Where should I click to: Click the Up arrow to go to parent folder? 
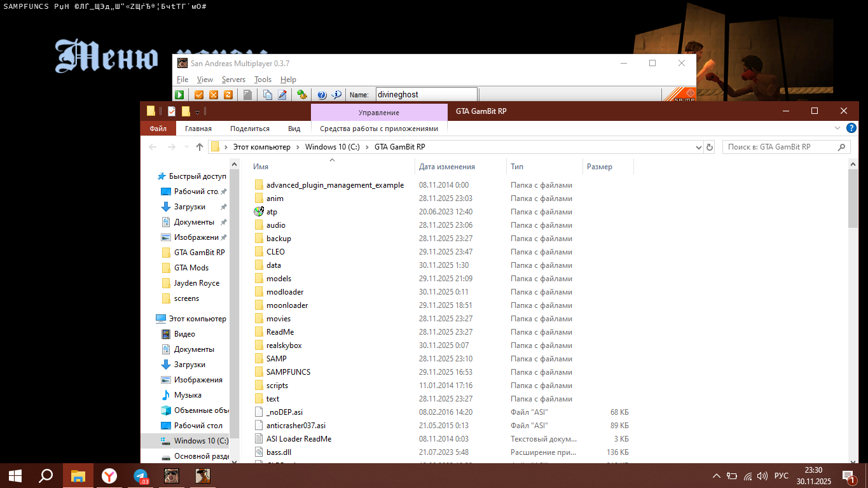point(200,147)
